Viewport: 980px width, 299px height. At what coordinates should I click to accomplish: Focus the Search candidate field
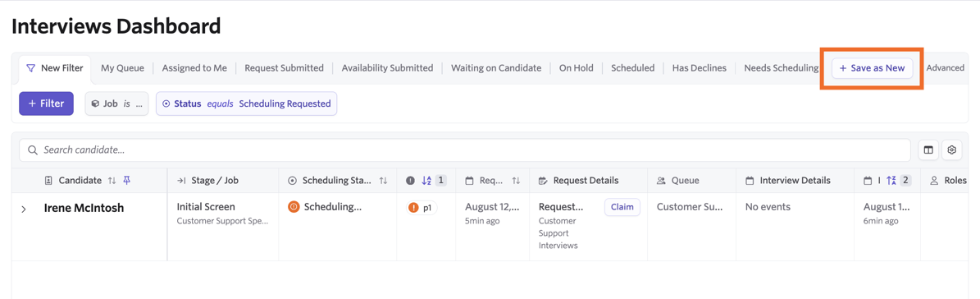pyautogui.click(x=464, y=150)
